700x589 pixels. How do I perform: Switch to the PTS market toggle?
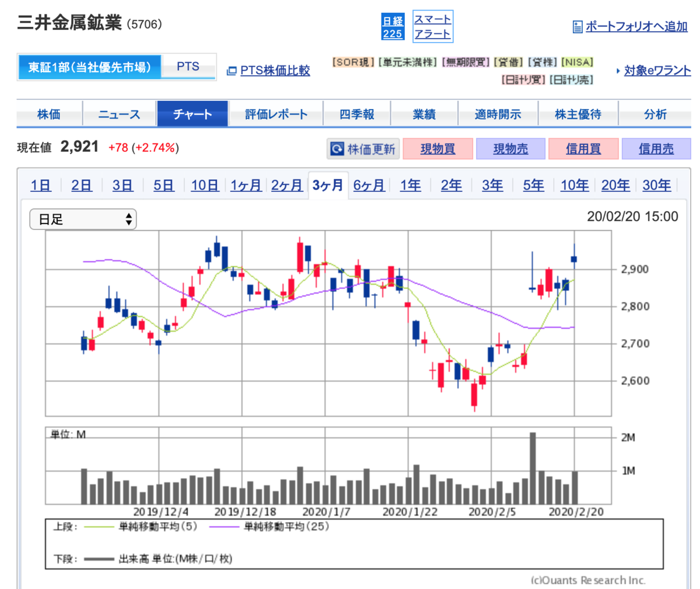point(188,67)
